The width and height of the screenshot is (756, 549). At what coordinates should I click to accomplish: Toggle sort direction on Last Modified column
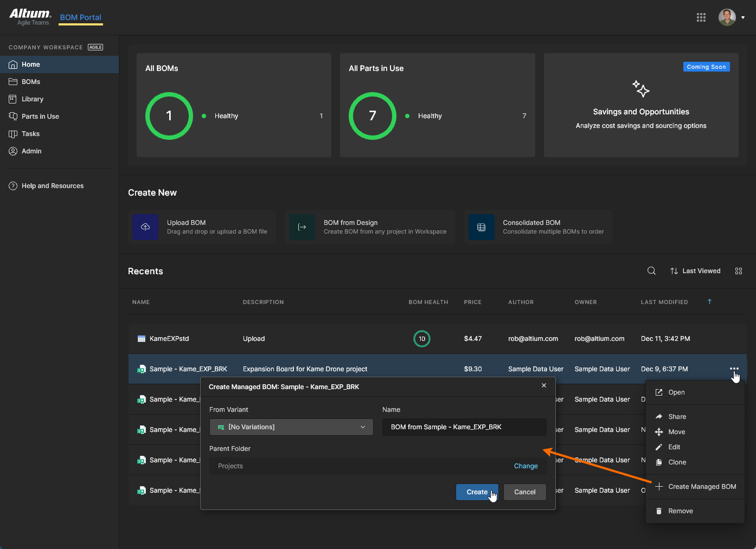point(709,302)
